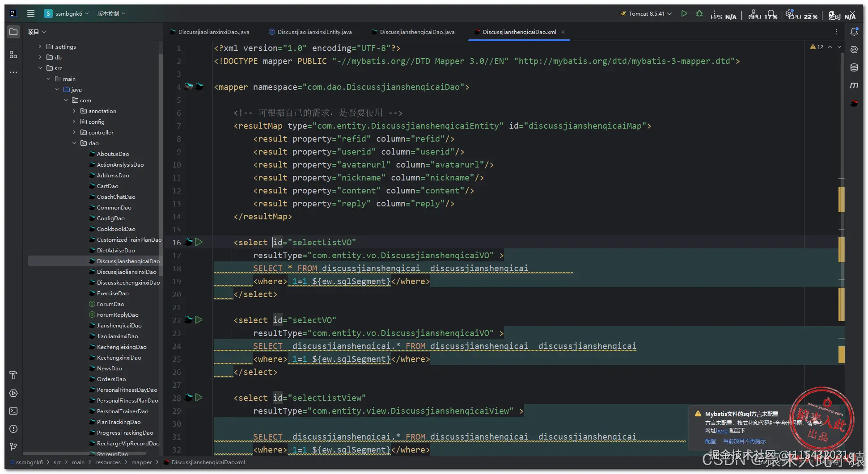Image resolution: width=868 pixels, height=474 pixels.
Task: Open PersonalTrainerDao in the project tree
Action: tap(123, 411)
